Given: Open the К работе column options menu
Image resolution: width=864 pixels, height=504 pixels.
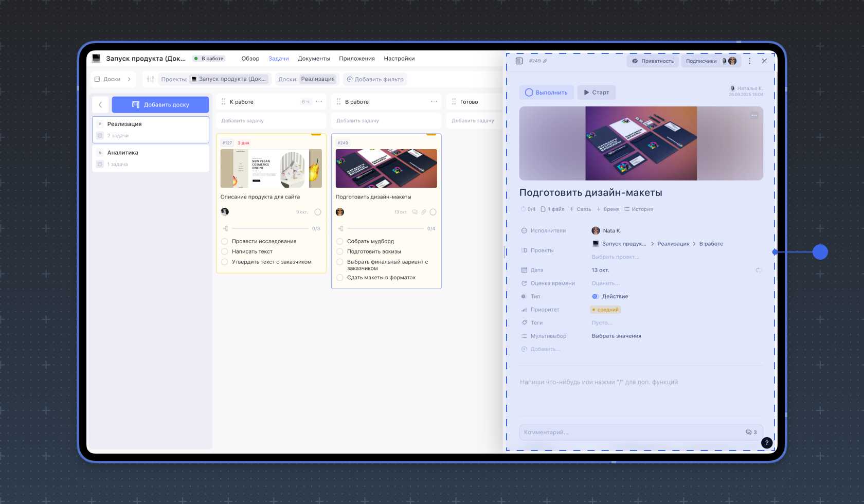Looking at the screenshot, I should [x=319, y=102].
